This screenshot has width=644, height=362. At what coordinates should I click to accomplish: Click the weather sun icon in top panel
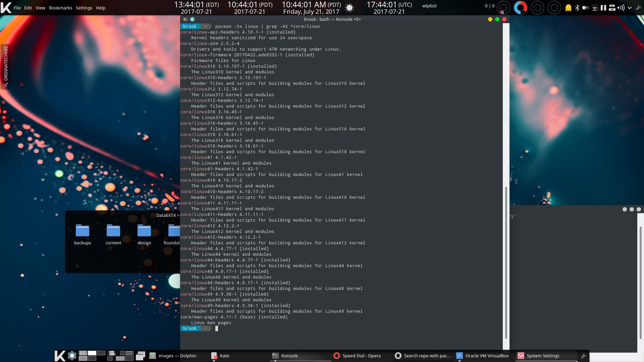pyautogui.click(x=350, y=7)
